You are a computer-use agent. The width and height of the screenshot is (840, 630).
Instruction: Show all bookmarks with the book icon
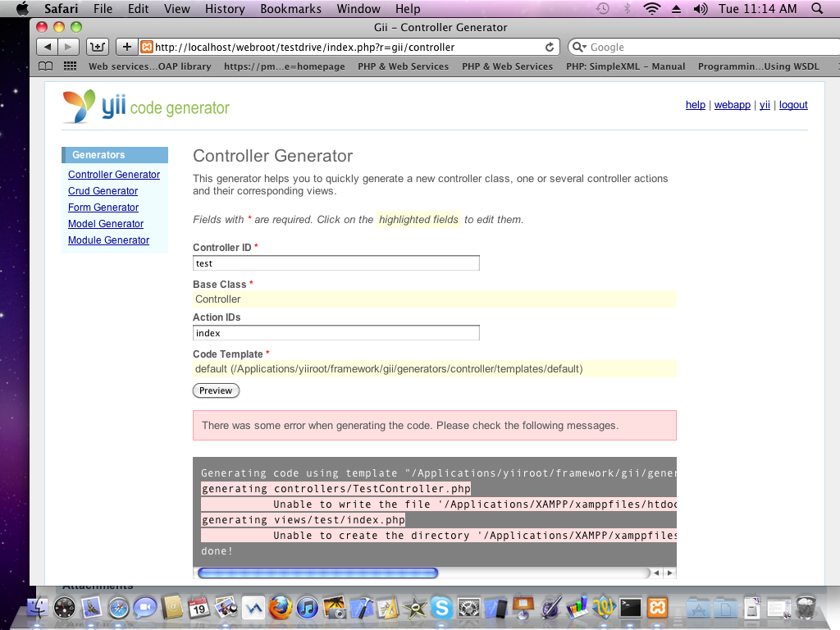coord(46,66)
